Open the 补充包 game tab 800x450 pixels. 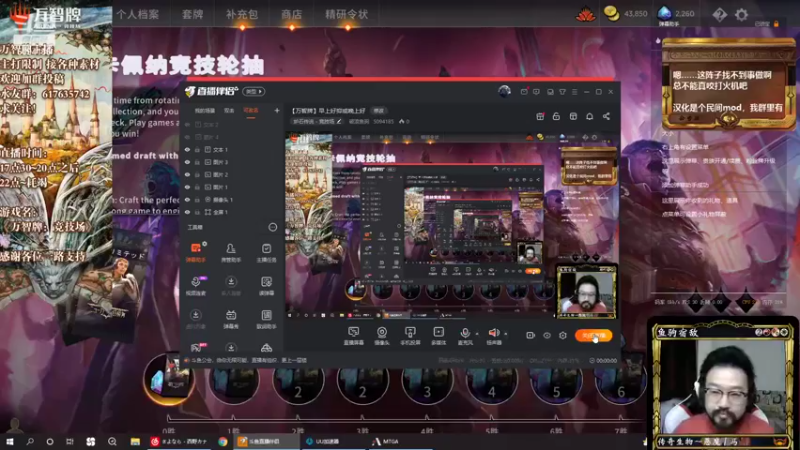(x=241, y=14)
